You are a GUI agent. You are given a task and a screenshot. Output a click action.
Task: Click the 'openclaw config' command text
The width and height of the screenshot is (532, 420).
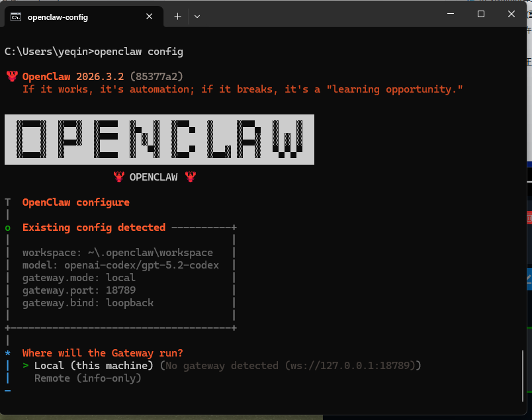click(x=138, y=52)
